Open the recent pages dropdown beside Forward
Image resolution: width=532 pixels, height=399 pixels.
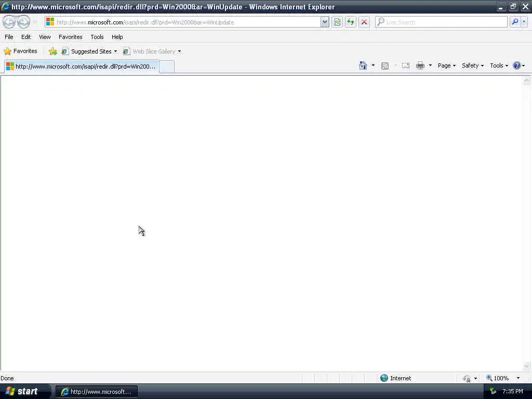click(x=35, y=22)
